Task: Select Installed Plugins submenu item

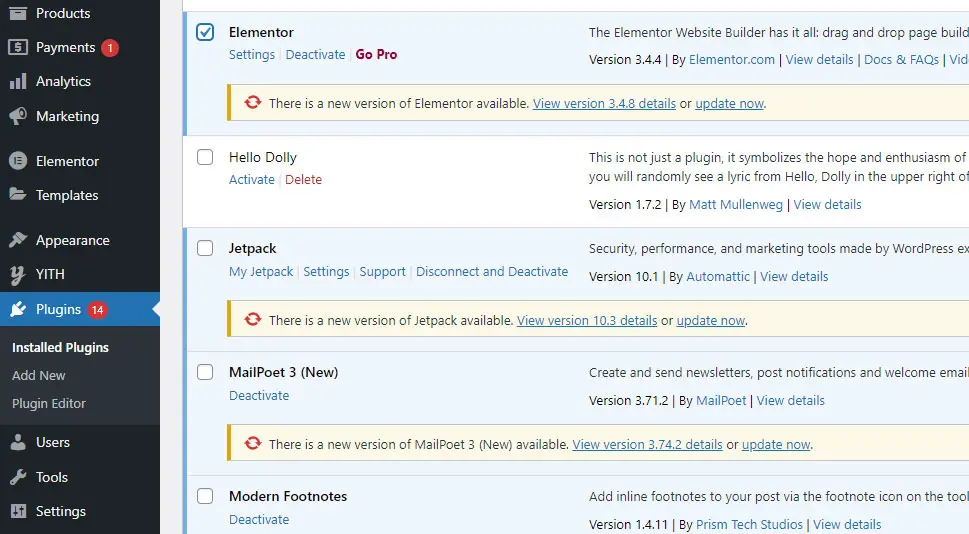Action: pos(61,347)
